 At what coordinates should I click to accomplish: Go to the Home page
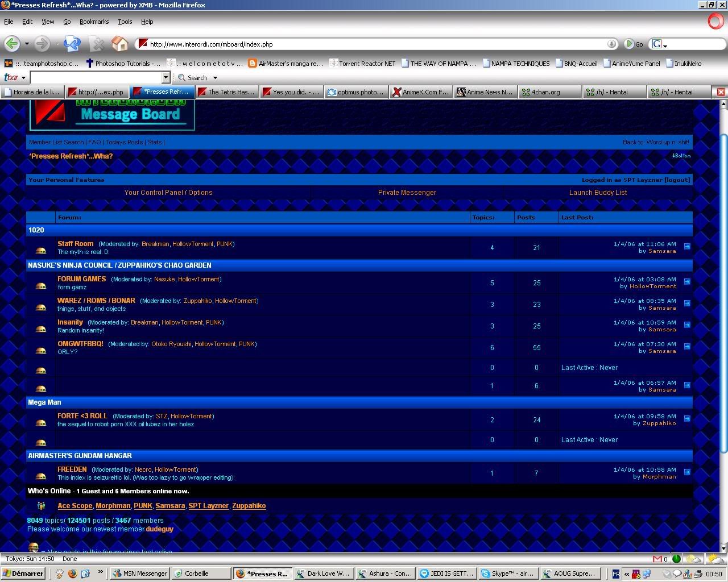[x=119, y=44]
